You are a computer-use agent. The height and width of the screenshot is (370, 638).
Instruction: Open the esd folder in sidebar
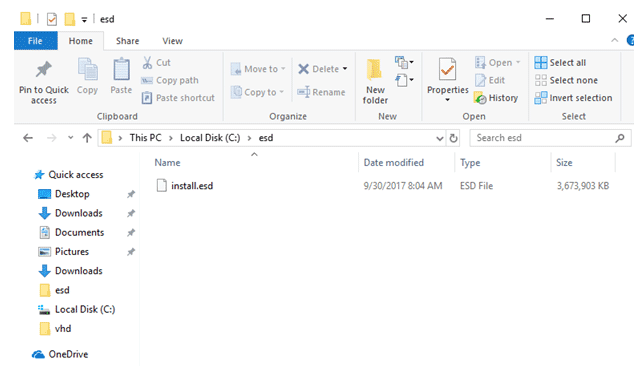[55, 290]
